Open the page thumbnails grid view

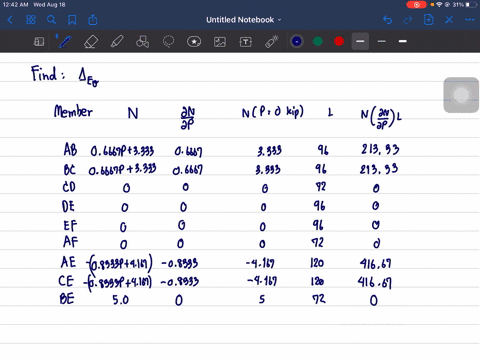(31, 20)
